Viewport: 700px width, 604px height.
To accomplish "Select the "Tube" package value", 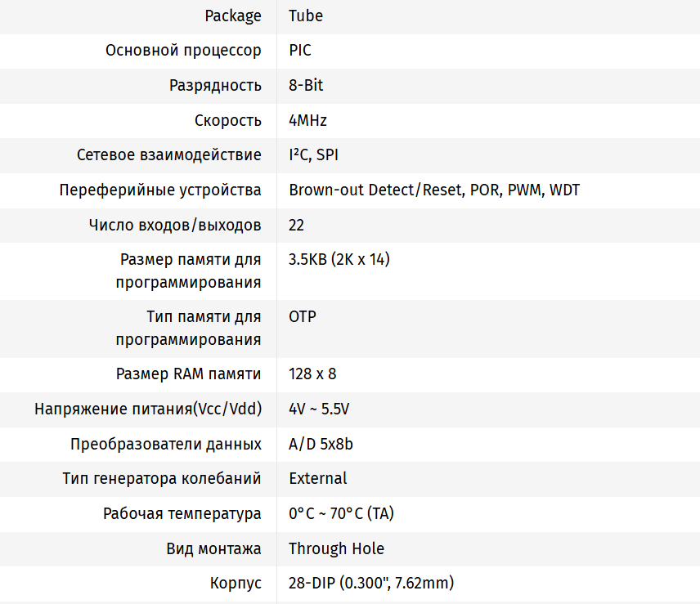I will coord(306,16).
